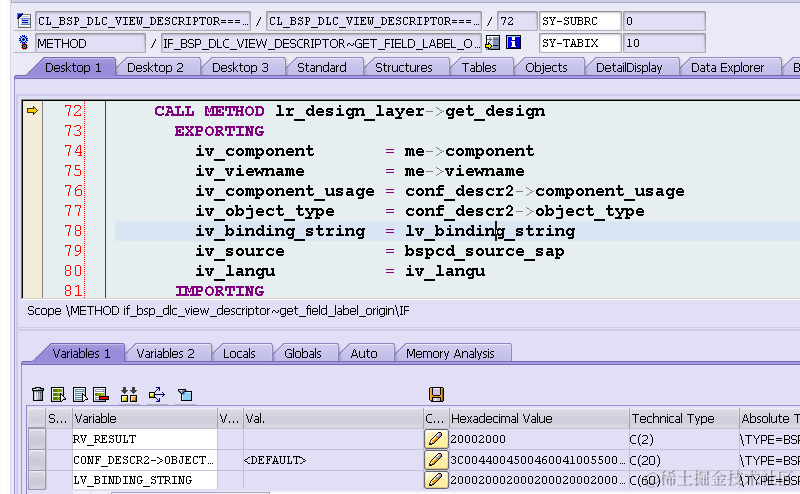Open the Memory Analysis tab
Viewport: 800px width, 494px height.
[x=450, y=353]
